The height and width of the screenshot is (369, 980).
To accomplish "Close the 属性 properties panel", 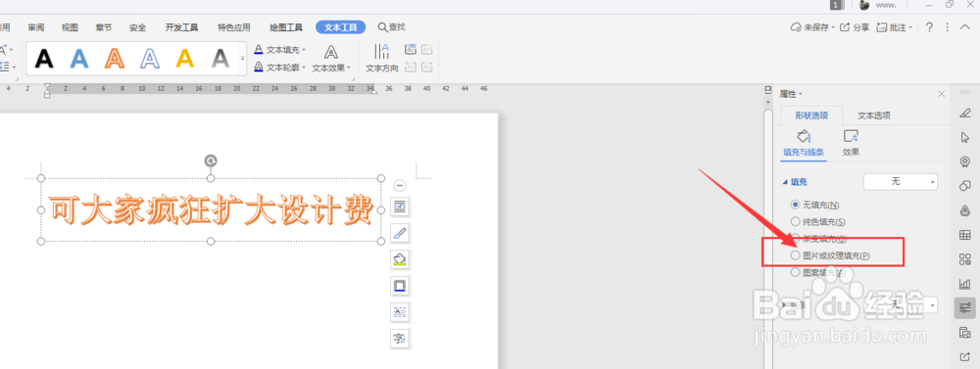I will coord(942,94).
